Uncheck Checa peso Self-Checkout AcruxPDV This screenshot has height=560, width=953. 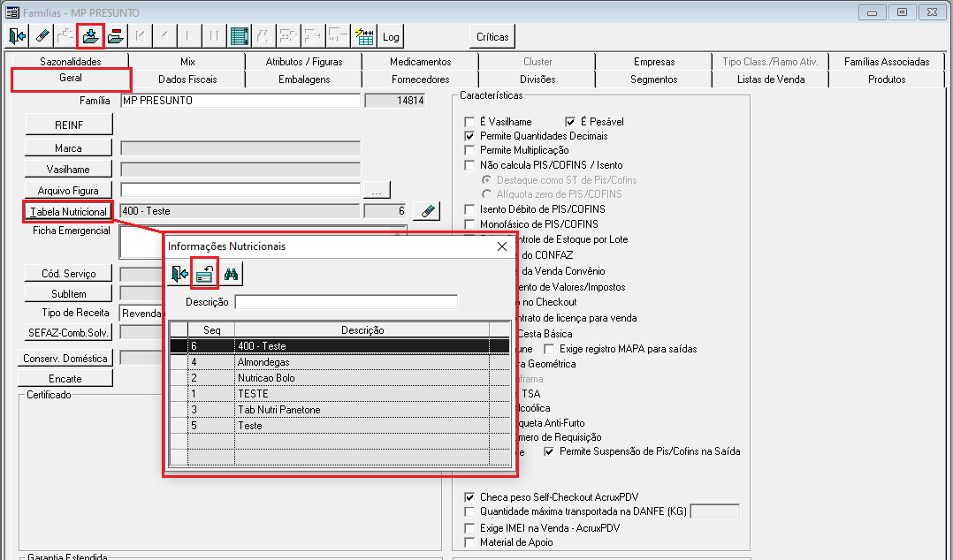click(x=469, y=497)
